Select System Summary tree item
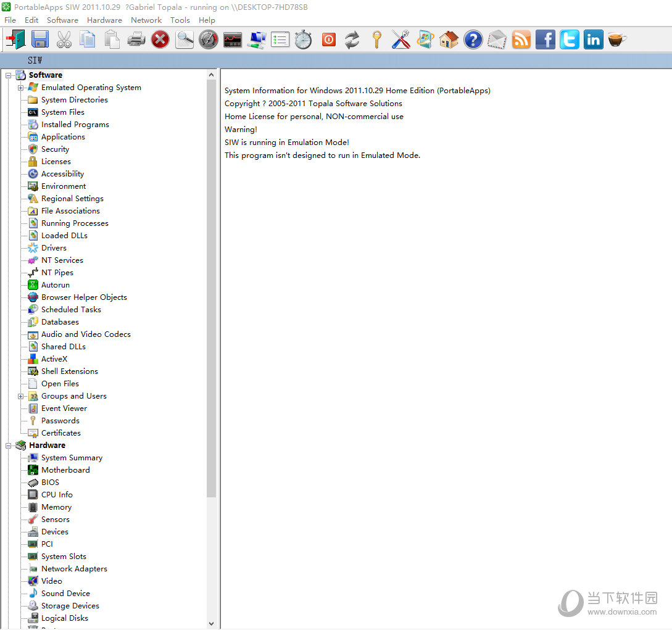 pos(72,458)
